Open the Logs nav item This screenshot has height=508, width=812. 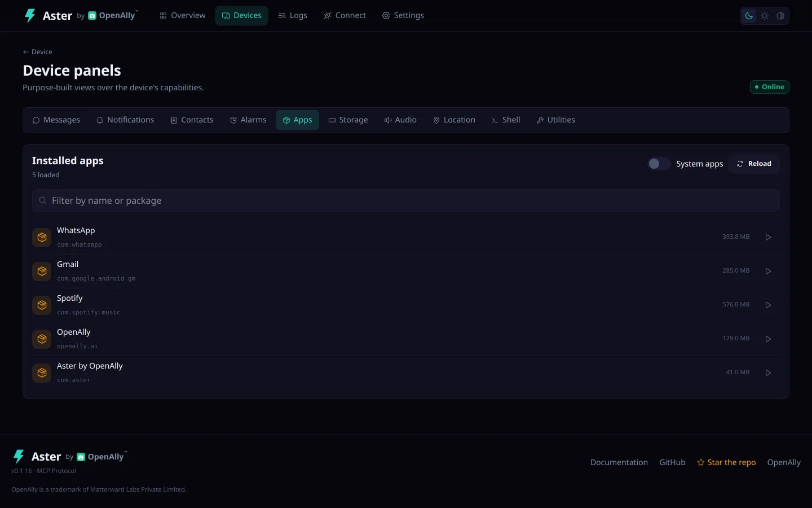click(x=293, y=16)
